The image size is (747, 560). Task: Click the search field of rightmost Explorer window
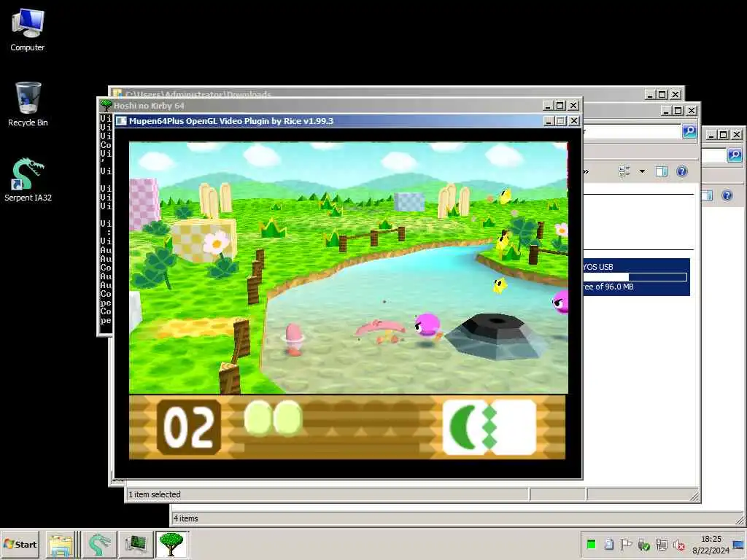(x=714, y=155)
